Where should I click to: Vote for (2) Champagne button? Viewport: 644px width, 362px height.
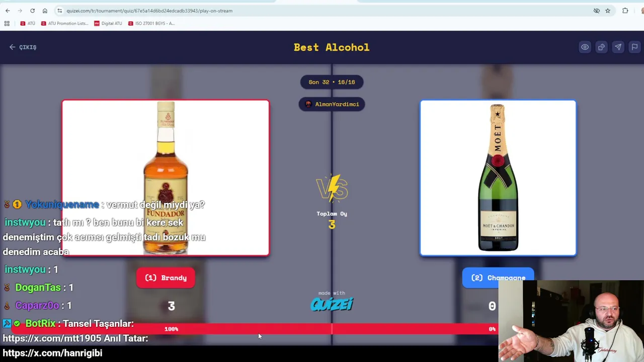(x=498, y=278)
